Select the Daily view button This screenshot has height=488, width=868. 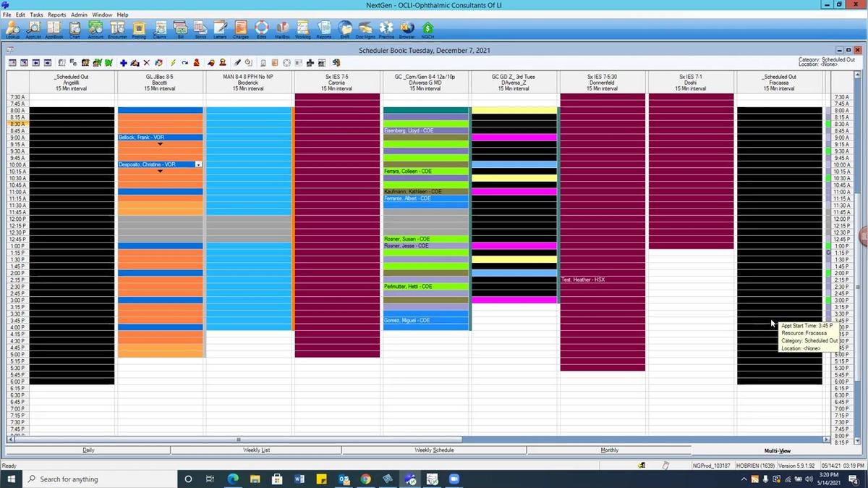point(88,450)
